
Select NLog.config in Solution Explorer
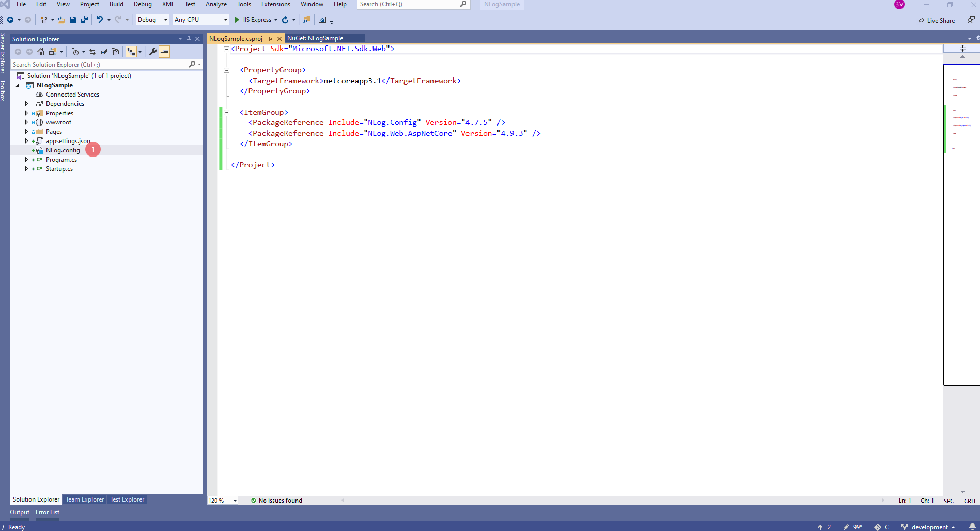coord(63,150)
